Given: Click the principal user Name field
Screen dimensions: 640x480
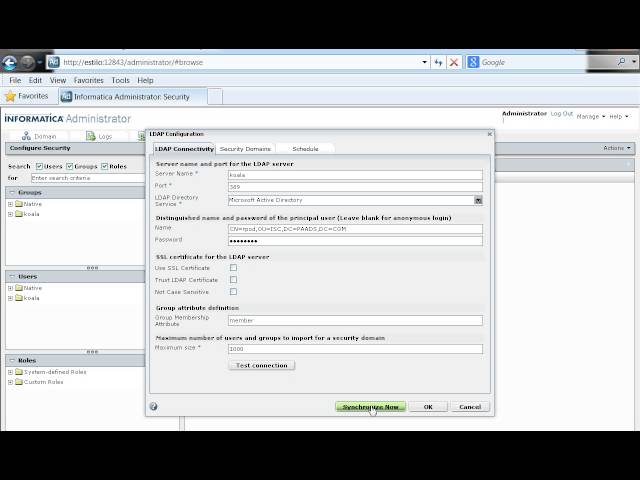Looking at the screenshot, I should point(355,229).
